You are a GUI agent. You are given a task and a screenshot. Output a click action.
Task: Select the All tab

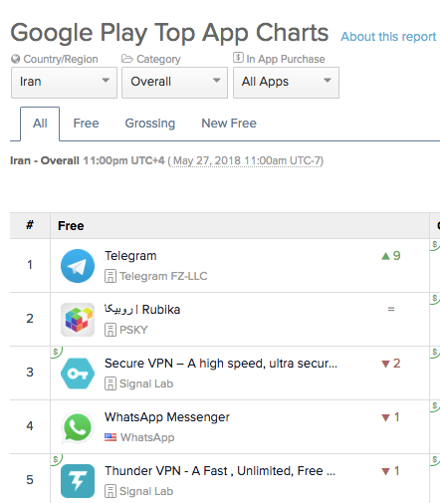pyautogui.click(x=40, y=124)
